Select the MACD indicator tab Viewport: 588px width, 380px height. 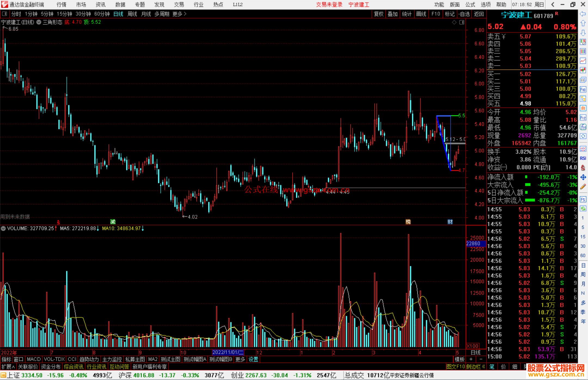[33, 359]
